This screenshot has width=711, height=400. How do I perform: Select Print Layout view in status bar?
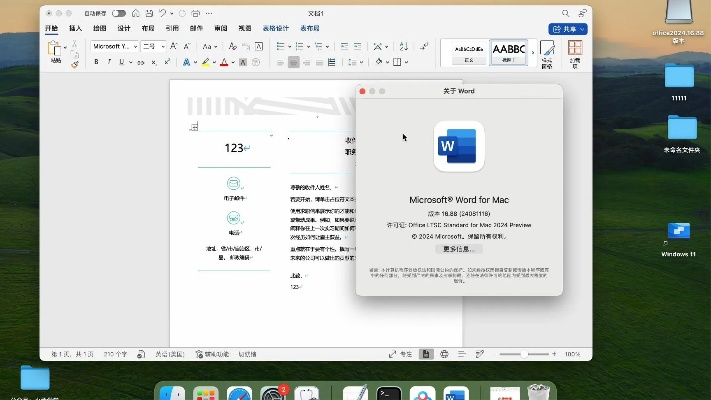pos(428,354)
